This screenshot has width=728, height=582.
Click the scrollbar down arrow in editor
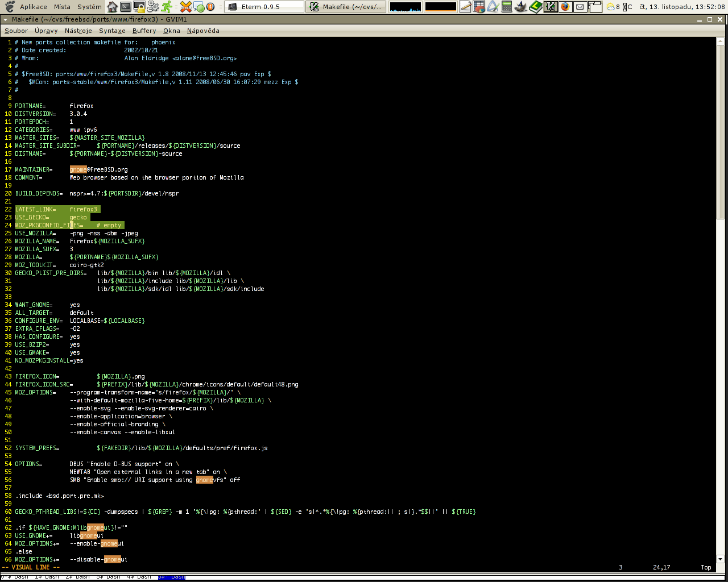[720, 559]
